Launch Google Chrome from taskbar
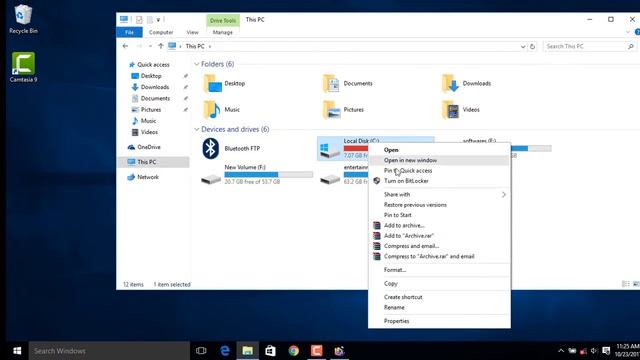 click(x=293, y=351)
